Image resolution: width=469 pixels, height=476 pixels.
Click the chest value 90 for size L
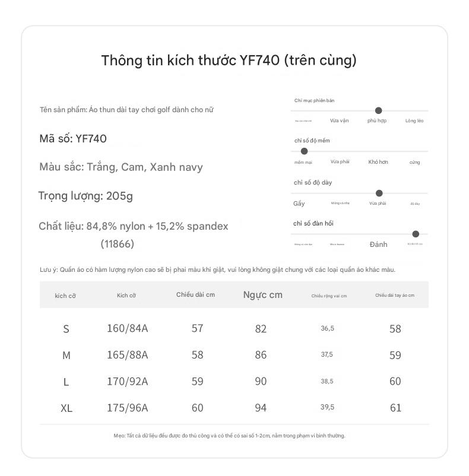[x=261, y=382]
